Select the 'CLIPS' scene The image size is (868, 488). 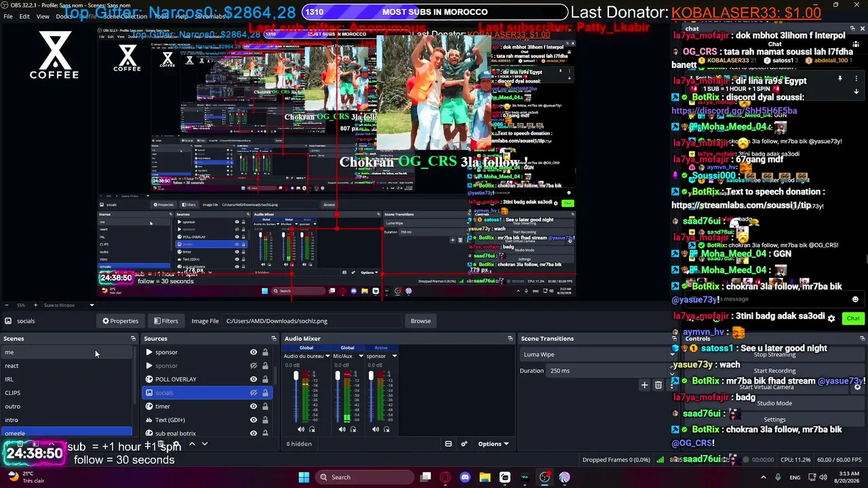tap(67, 392)
